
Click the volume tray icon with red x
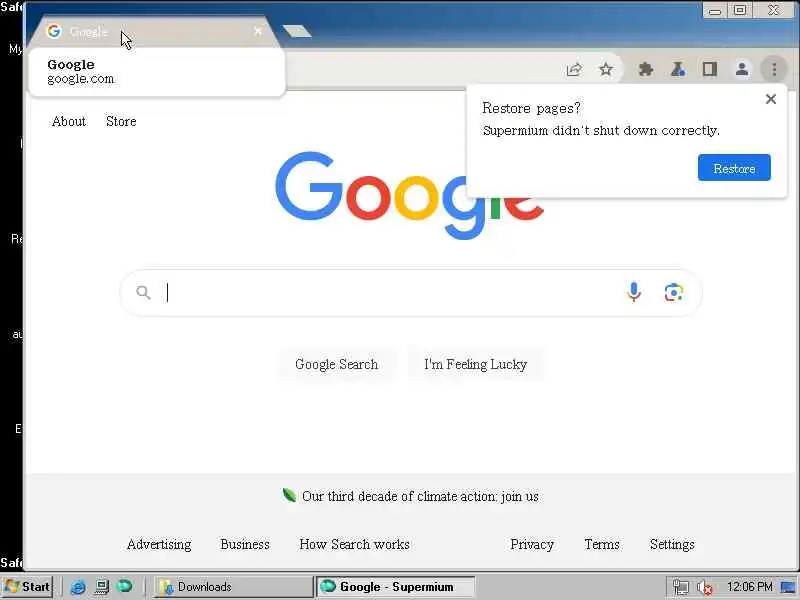pos(705,587)
